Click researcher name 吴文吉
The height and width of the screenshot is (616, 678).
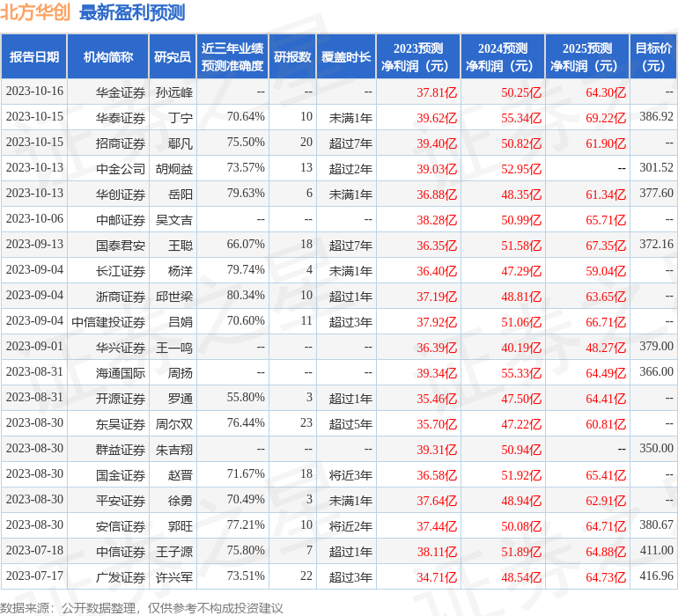(173, 220)
